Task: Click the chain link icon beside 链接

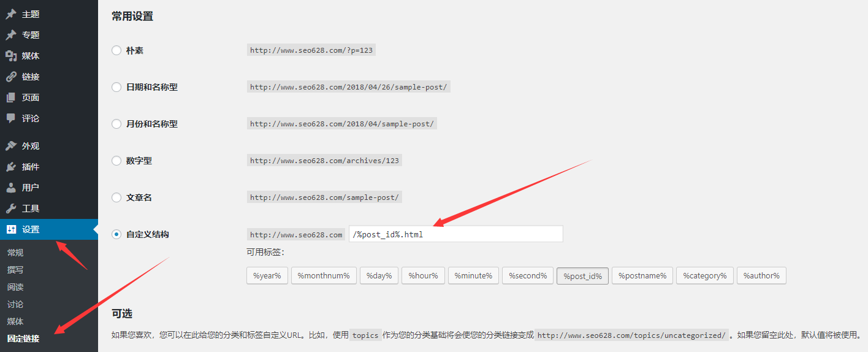Action: point(11,77)
